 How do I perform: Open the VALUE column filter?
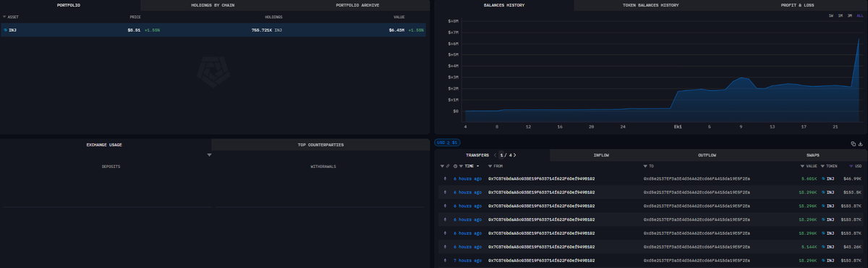[x=802, y=166]
